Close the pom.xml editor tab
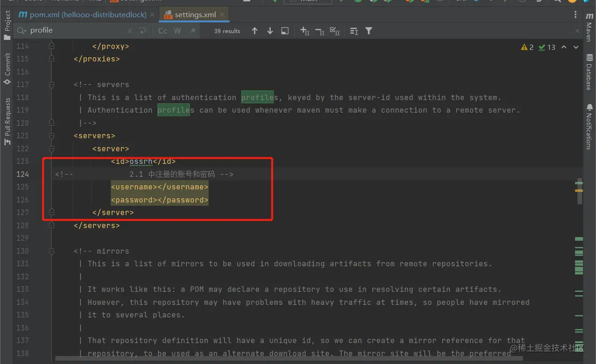 (x=152, y=14)
